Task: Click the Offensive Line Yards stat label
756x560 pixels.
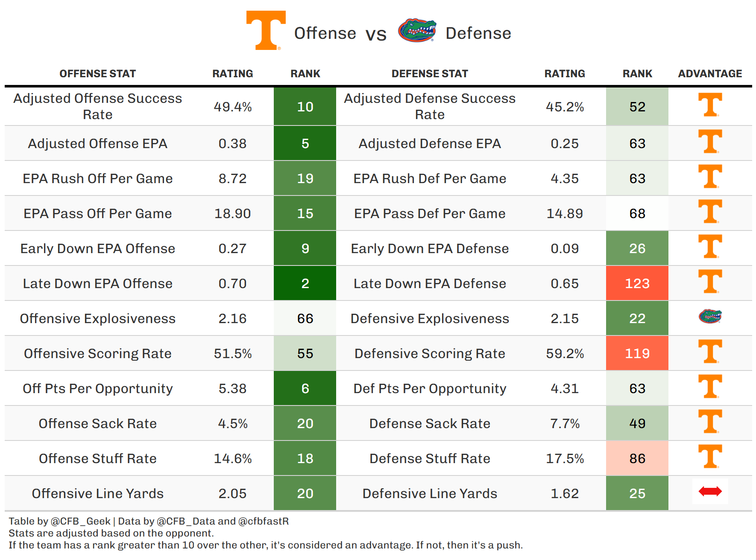Action: (x=97, y=493)
